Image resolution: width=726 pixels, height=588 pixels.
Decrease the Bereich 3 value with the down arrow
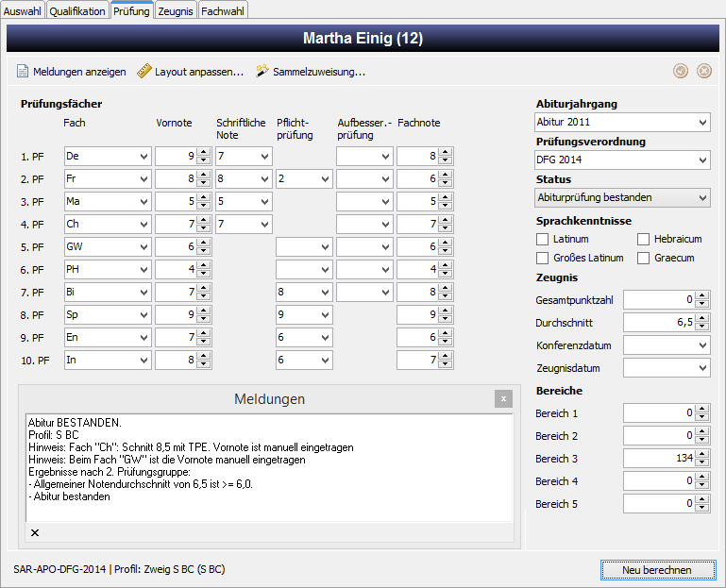tap(701, 462)
